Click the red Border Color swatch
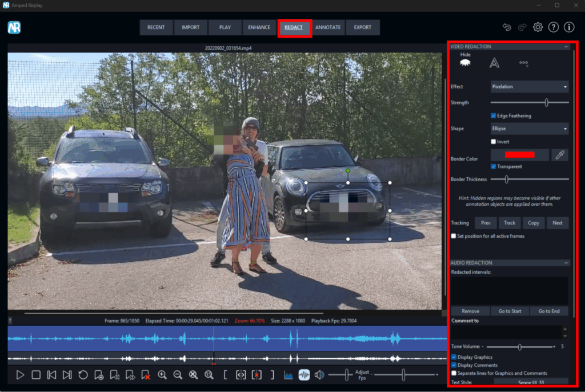 click(520, 155)
